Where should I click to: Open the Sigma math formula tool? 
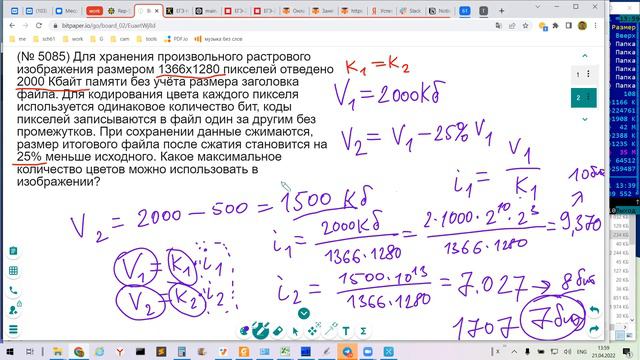pyautogui.click(x=363, y=331)
